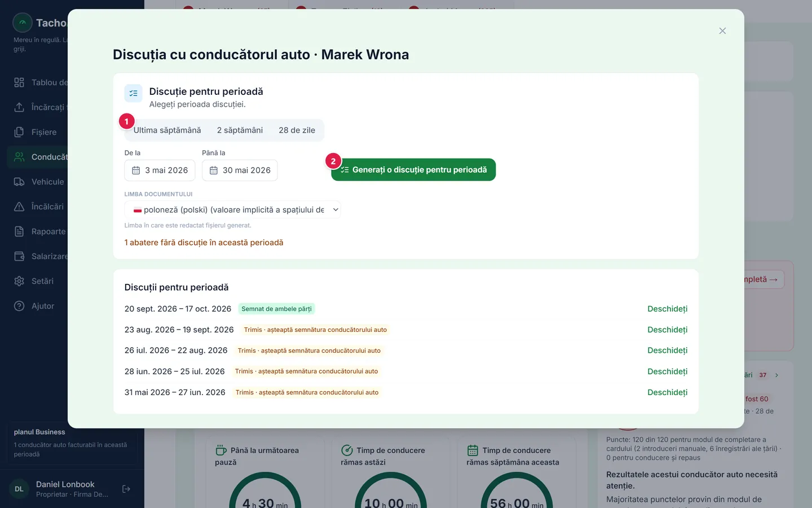Click the Setări gear icon in sidebar
This screenshot has width=812, height=508.
click(x=19, y=281)
